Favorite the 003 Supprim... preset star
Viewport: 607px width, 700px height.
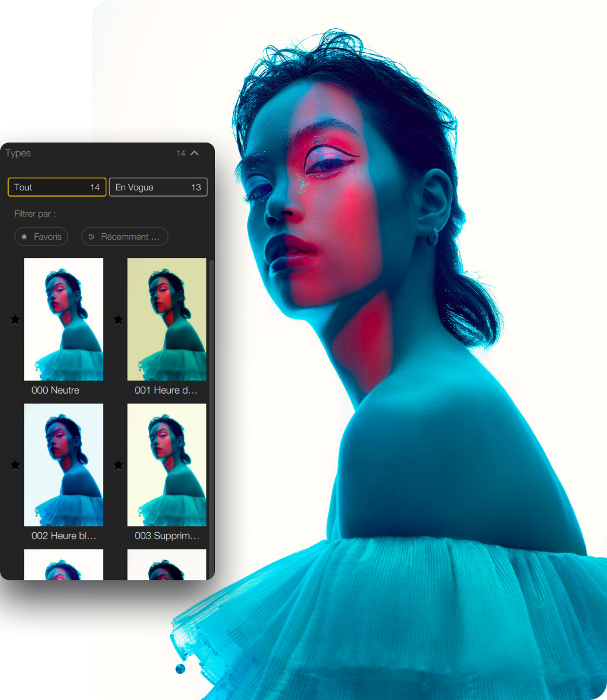tap(118, 465)
